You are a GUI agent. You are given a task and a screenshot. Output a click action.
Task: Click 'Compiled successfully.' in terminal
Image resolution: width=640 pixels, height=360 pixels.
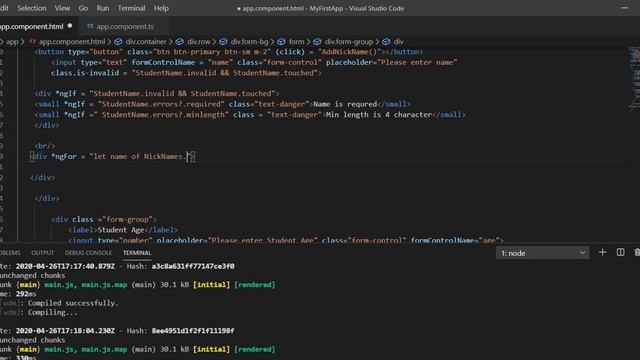[x=73, y=303]
